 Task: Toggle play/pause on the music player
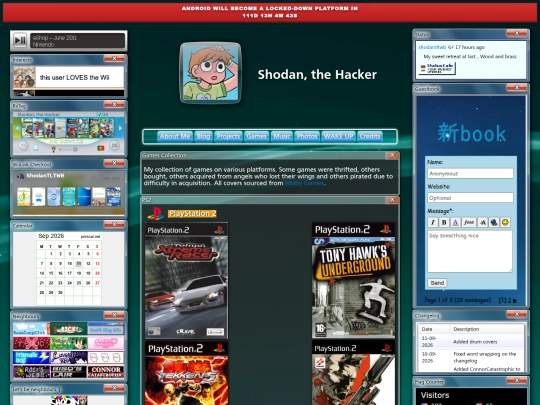(20, 41)
